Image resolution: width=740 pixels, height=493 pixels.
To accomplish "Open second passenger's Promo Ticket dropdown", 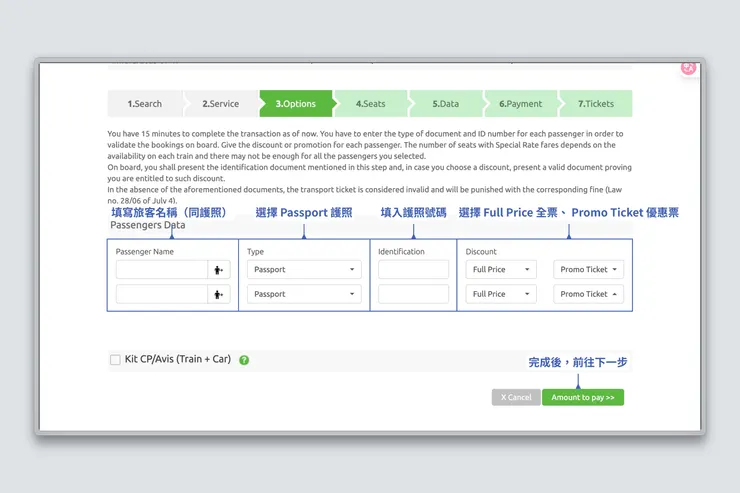I will 589,294.
